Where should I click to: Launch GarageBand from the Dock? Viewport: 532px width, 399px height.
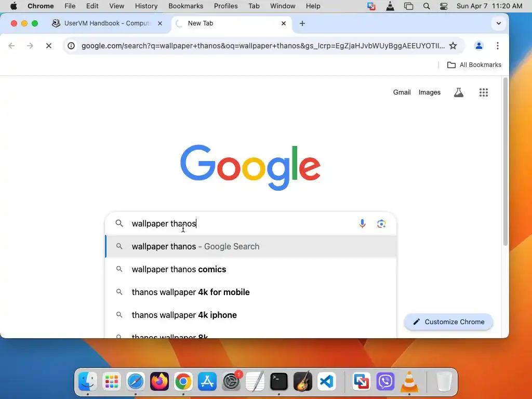point(303,381)
